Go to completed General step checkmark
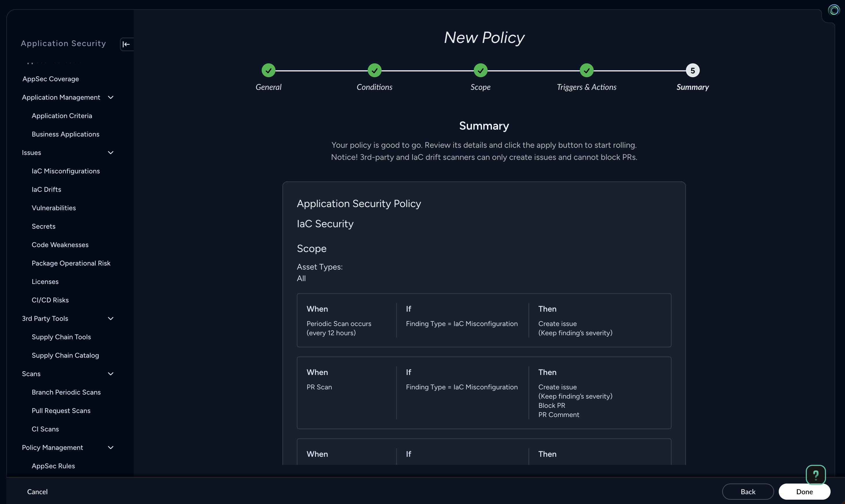 coord(268,71)
